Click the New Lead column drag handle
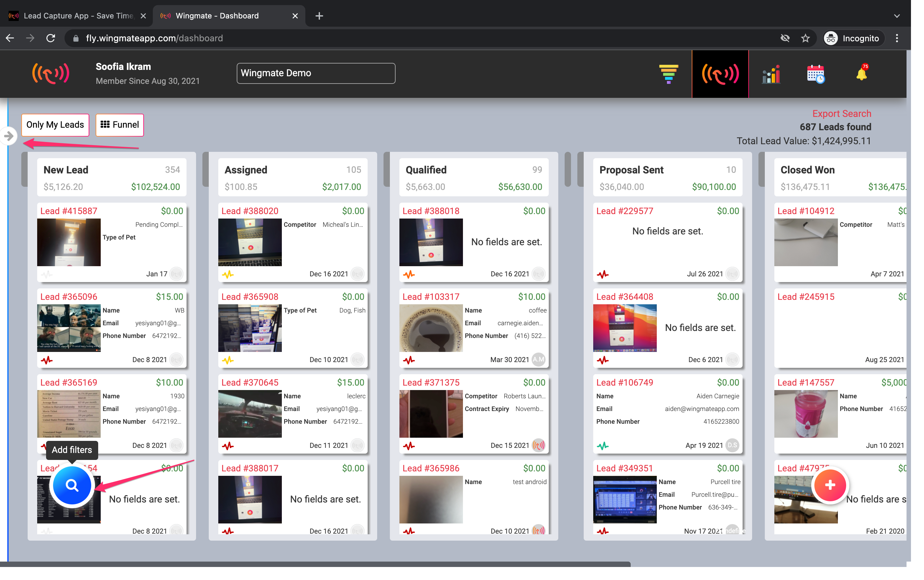 click(24, 170)
